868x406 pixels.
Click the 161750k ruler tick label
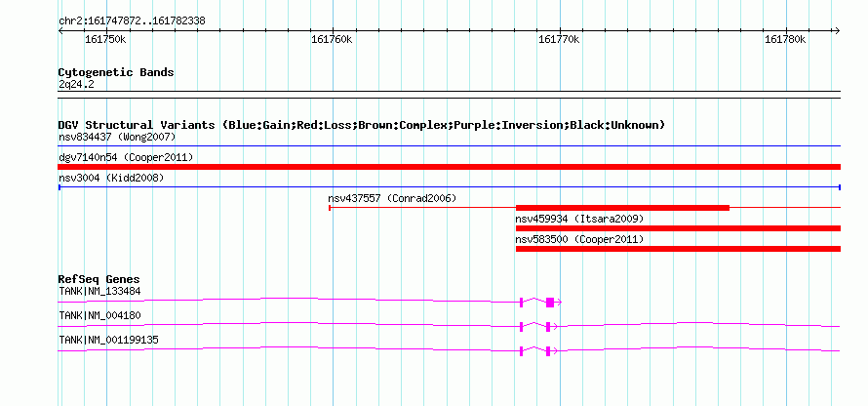(105, 40)
